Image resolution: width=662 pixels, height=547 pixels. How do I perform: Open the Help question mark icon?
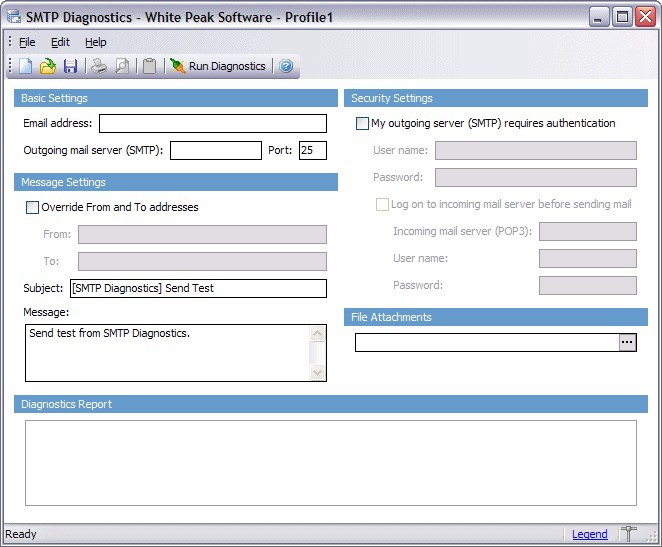[286, 66]
